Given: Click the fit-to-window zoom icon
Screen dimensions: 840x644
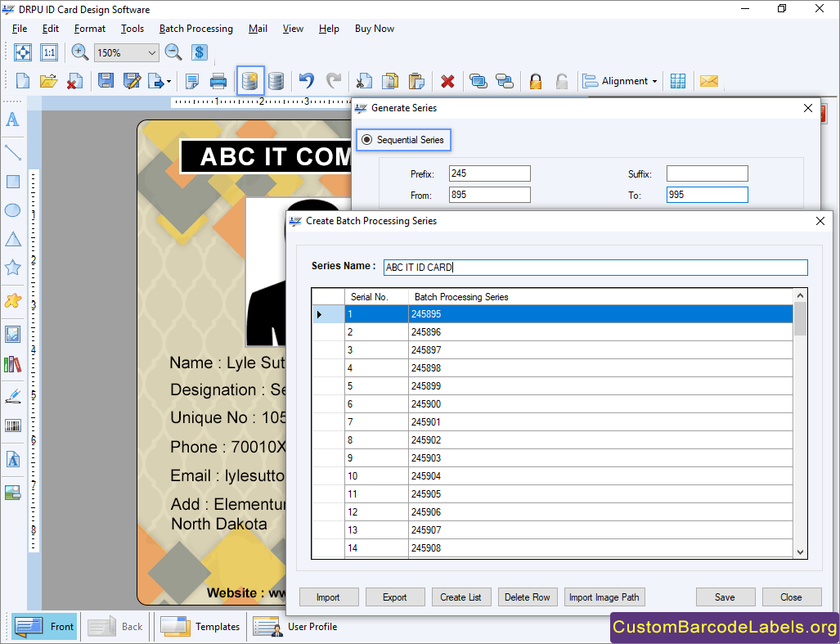Looking at the screenshot, I should coord(23,52).
